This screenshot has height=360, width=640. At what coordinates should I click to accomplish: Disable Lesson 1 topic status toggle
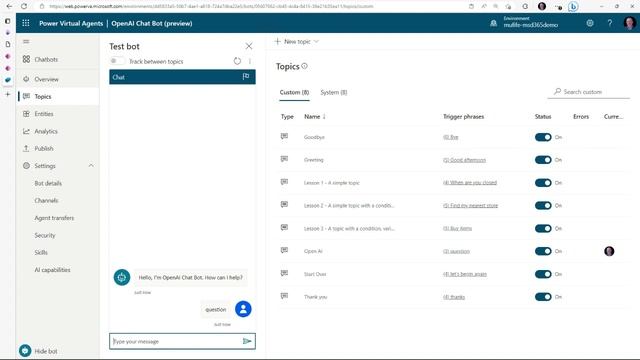point(543,183)
